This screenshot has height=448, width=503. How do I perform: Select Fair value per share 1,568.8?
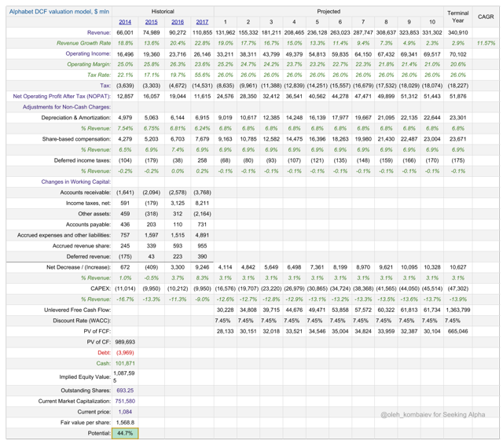tap(125, 422)
